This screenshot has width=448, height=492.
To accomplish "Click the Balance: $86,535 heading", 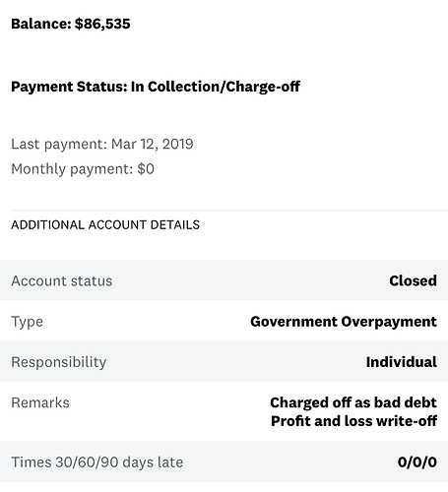I will (x=71, y=24).
